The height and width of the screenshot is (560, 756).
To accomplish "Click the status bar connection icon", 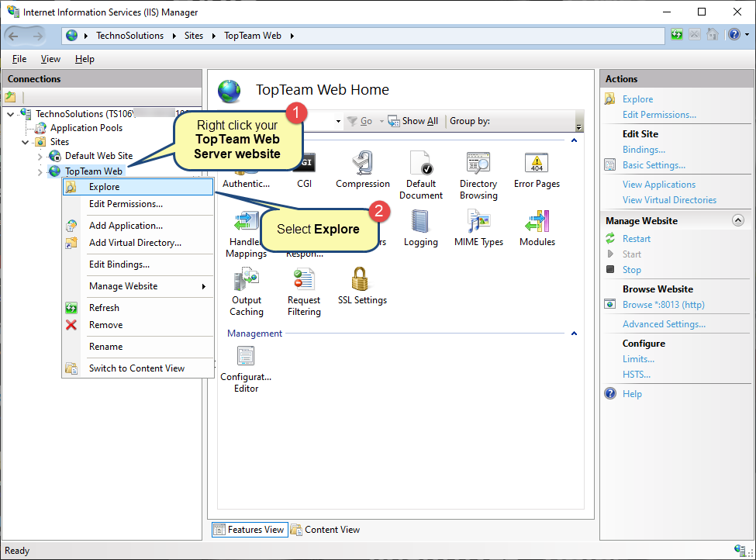I will pos(740,550).
